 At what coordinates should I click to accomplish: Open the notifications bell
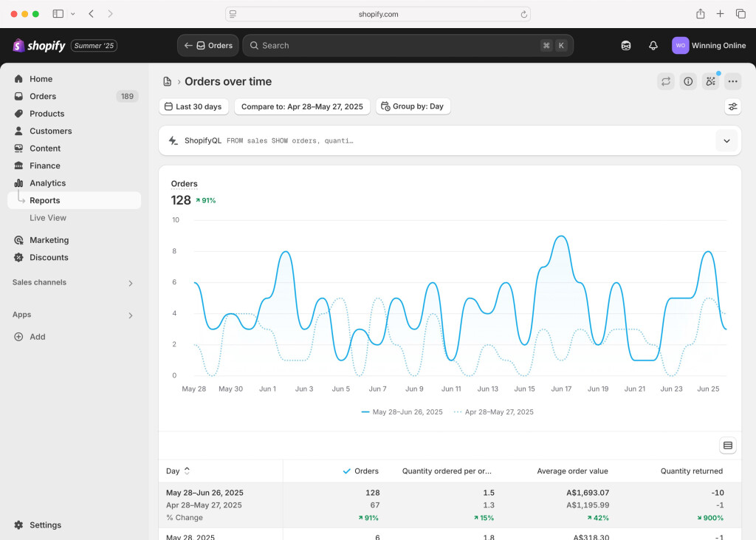[x=653, y=46]
